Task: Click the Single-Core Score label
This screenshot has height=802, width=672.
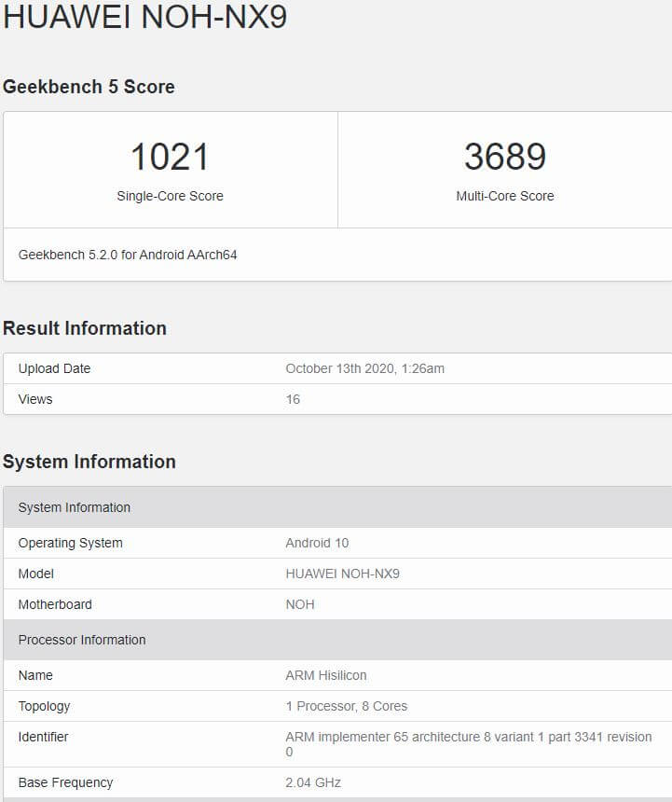Action: (x=170, y=196)
